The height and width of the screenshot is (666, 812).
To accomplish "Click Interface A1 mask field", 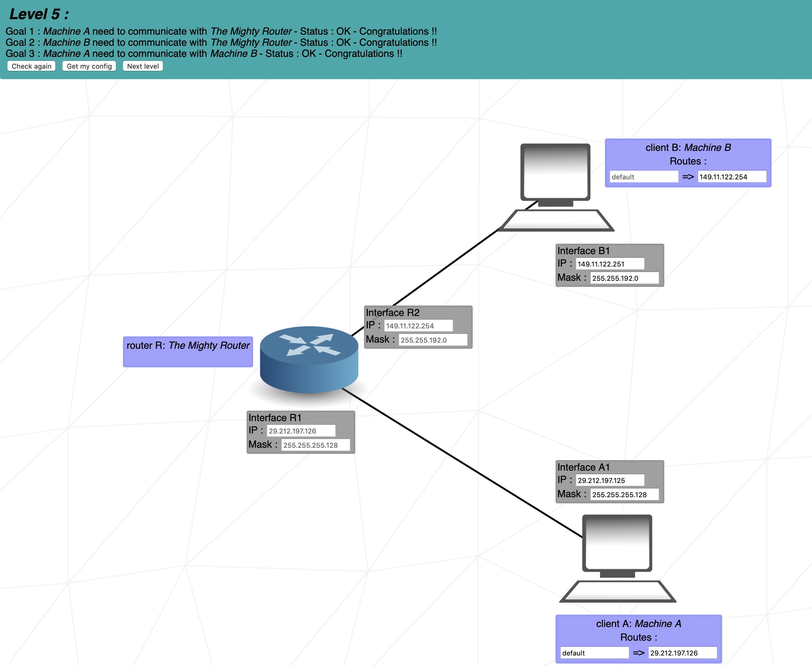I will [x=624, y=494].
